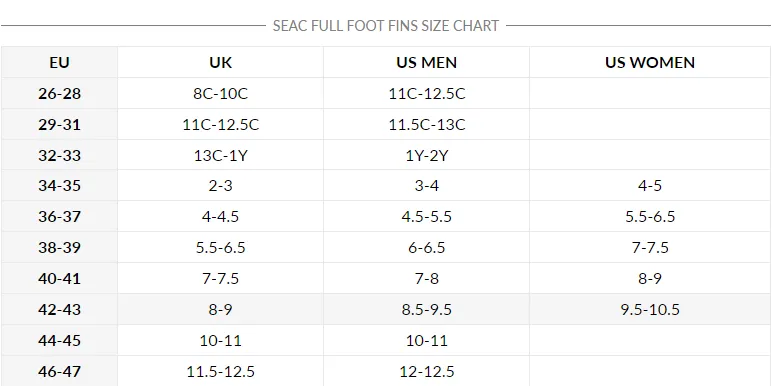This screenshot has width=773, height=386.
Task: Click the EU 29-31 row label
Action: click(x=59, y=124)
